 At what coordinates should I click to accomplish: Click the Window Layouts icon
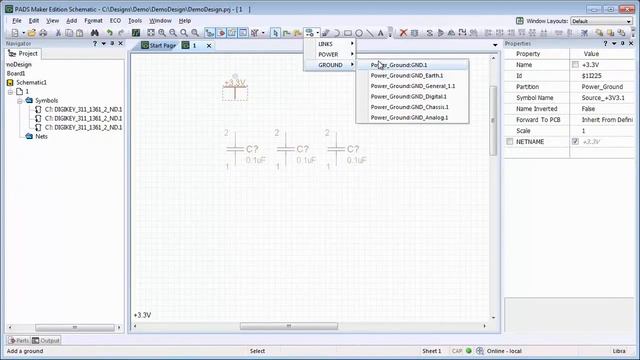520,21
